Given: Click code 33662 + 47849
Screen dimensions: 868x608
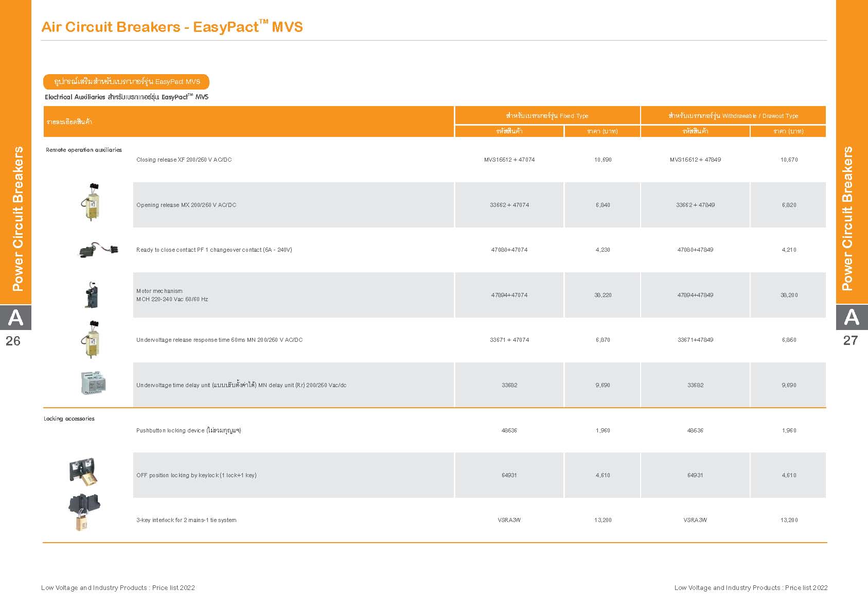Looking at the screenshot, I should coord(696,205).
